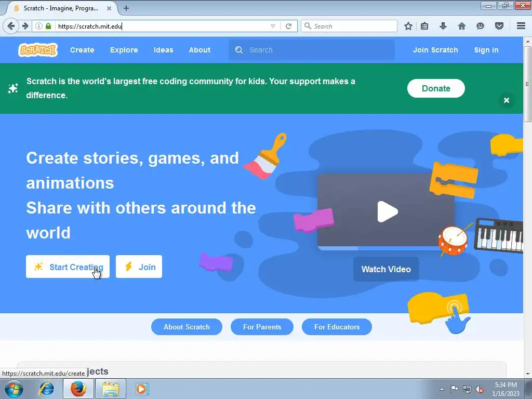Click the scrollbar down arrow

tap(528, 374)
